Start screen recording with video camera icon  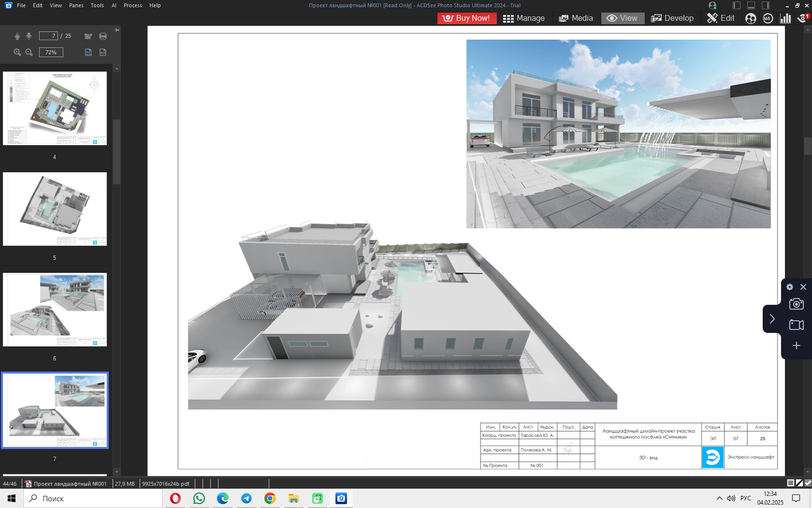click(796, 325)
